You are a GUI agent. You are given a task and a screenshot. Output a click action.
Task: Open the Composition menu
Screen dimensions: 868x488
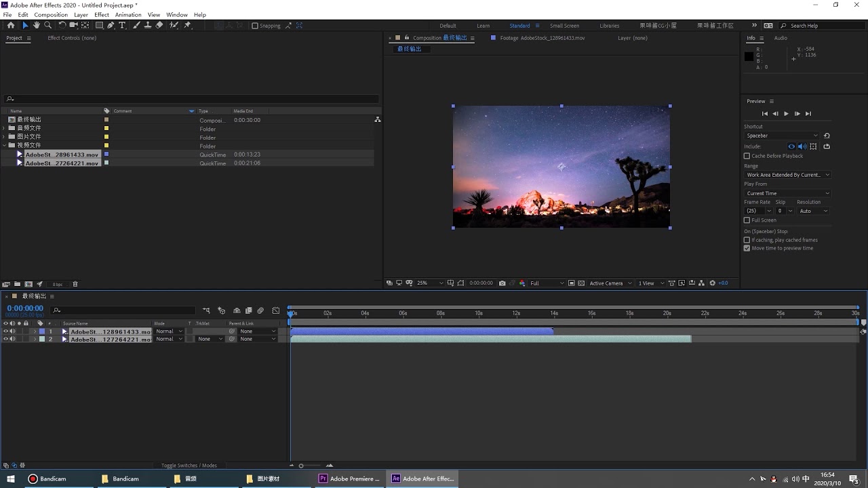pyautogui.click(x=51, y=14)
